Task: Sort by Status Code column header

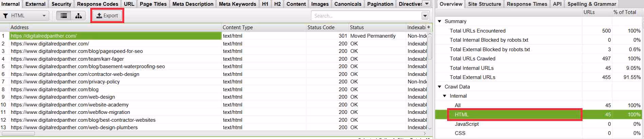Action: 327,27
